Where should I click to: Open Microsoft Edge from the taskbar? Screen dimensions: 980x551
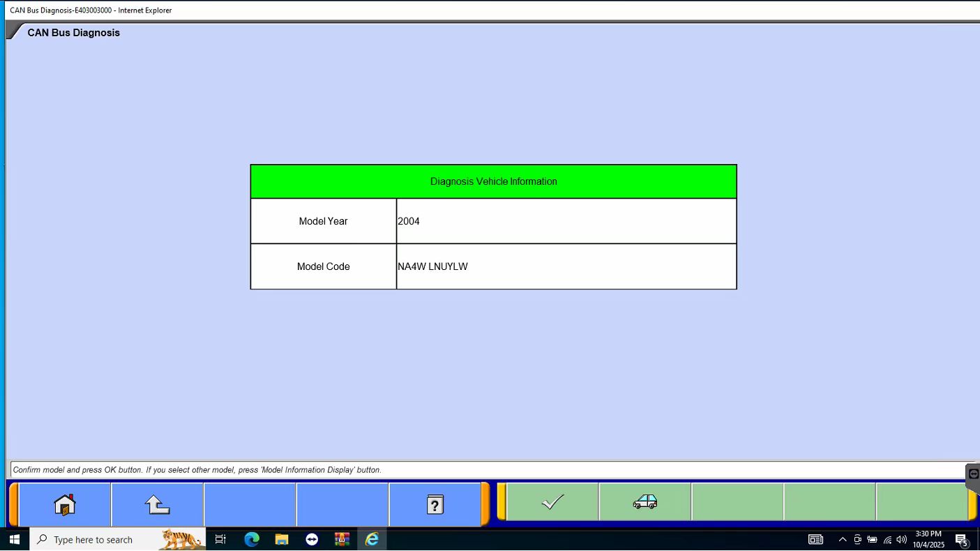(x=252, y=539)
